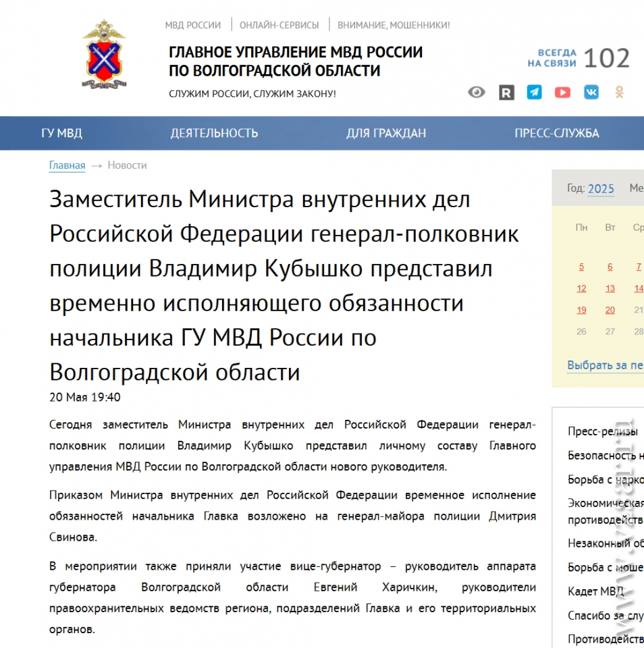The height and width of the screenshot is (648, 644).
Task: Open the ДЛЯ ГРАЖДАН menu
Action: coord(386,133)
